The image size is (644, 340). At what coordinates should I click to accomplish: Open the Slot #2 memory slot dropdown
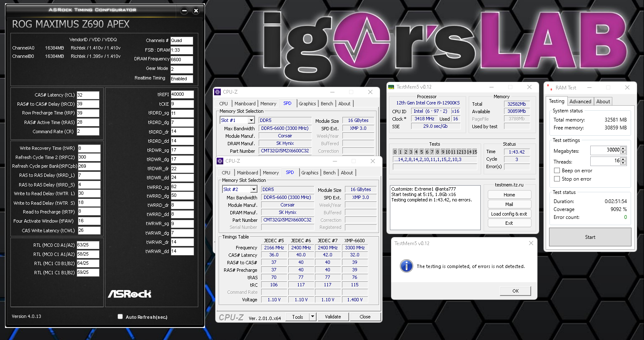click(x=254, y=189)
